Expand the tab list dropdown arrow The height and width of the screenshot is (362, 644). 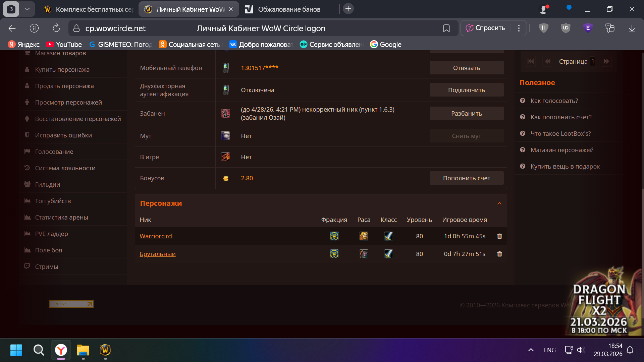point(27,9)
